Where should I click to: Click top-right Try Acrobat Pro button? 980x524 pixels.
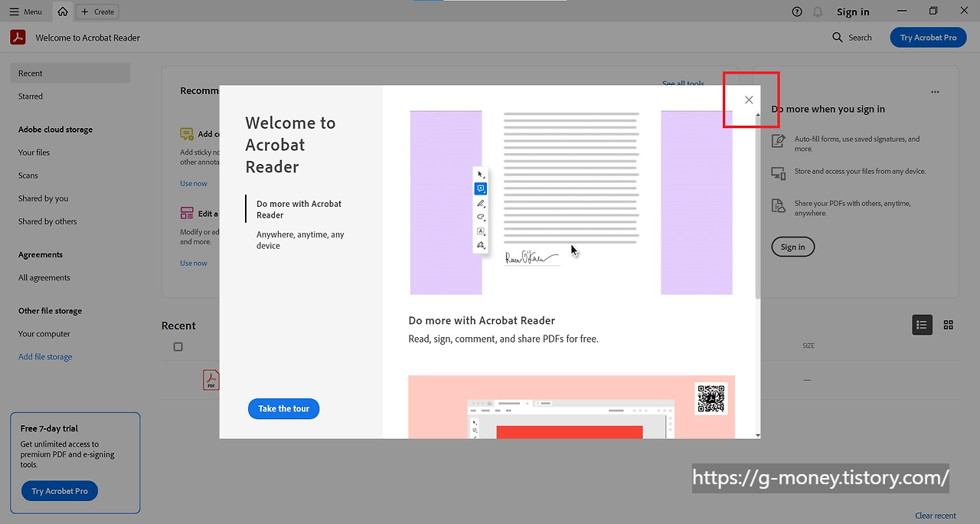coord(928,38)
